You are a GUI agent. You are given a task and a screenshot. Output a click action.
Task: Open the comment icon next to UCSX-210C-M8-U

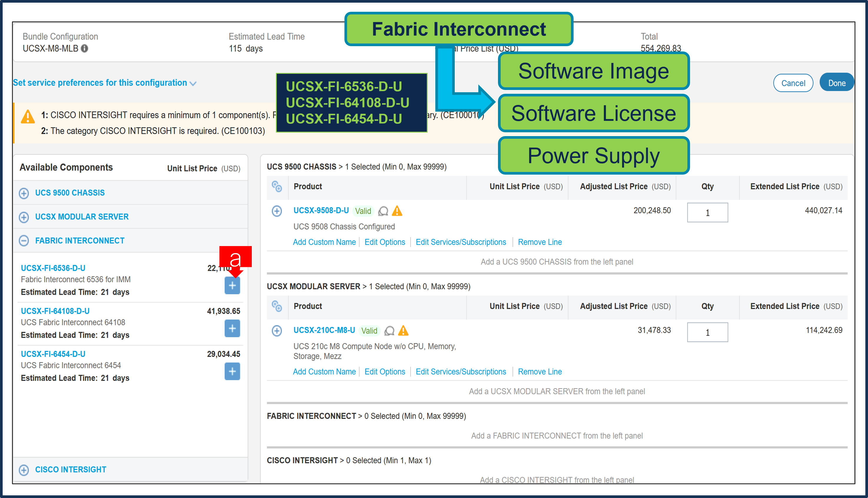[389, 331]
